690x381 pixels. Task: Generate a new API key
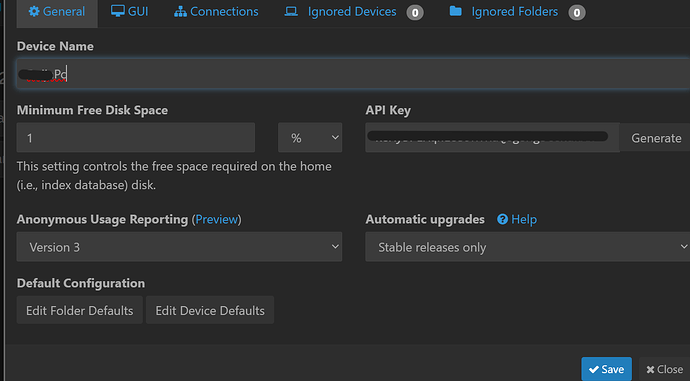(x=656, y=138)
